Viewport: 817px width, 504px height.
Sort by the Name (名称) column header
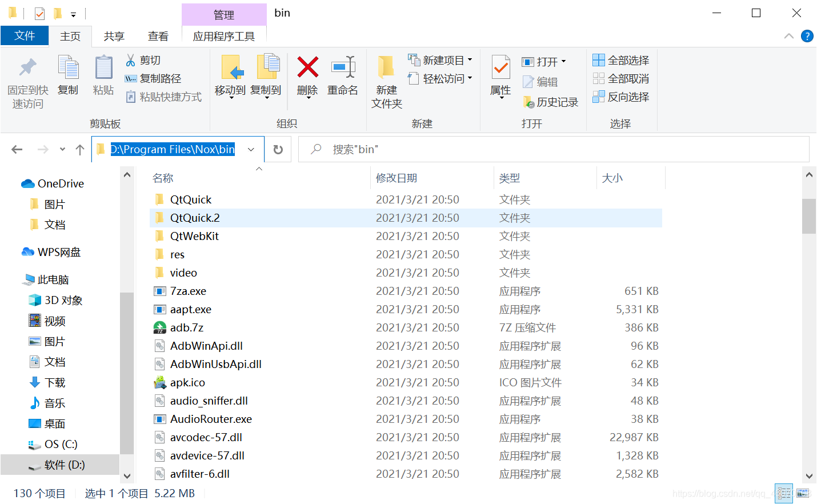(x=259, y=178)
